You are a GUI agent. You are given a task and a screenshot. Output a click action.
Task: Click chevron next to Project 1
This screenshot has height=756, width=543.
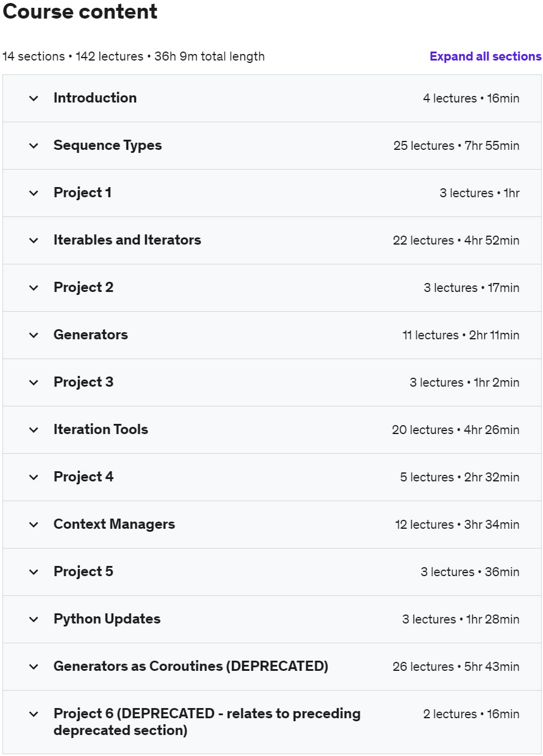[34, 193]
